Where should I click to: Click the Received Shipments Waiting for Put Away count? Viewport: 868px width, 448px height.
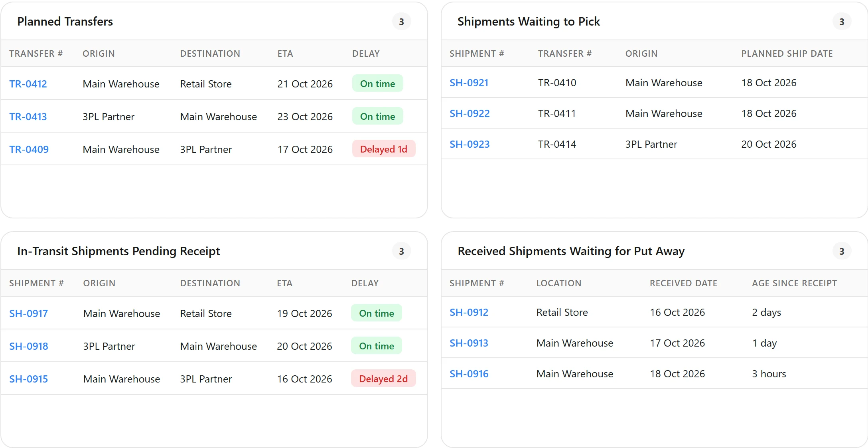coord(842,251)
